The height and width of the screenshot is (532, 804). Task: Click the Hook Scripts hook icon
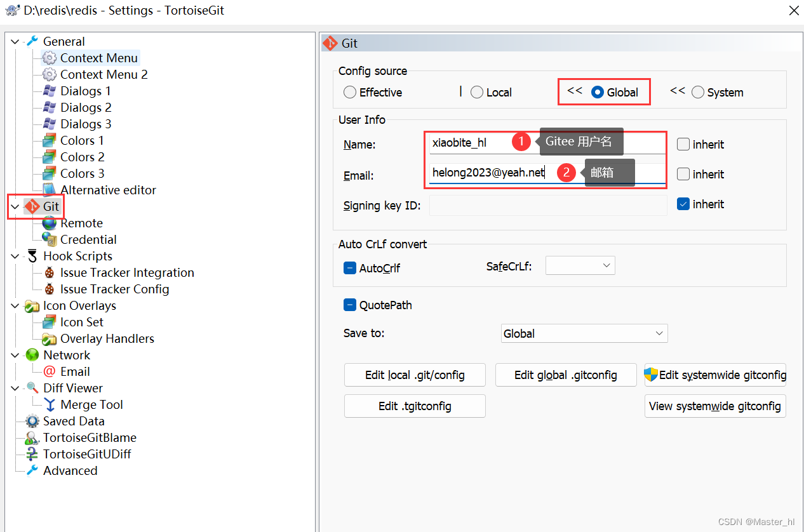pyautogui.click(x=32, y=256)
